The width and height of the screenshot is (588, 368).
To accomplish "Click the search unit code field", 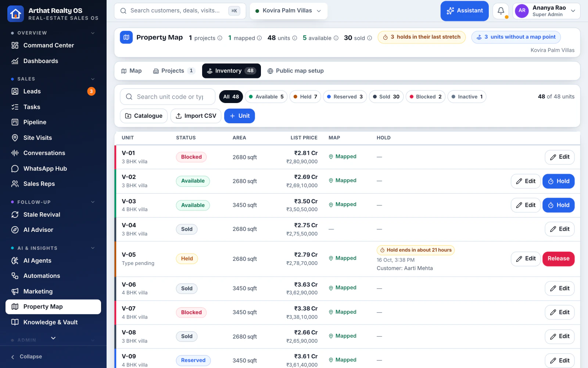I will [x=168, y=97].
